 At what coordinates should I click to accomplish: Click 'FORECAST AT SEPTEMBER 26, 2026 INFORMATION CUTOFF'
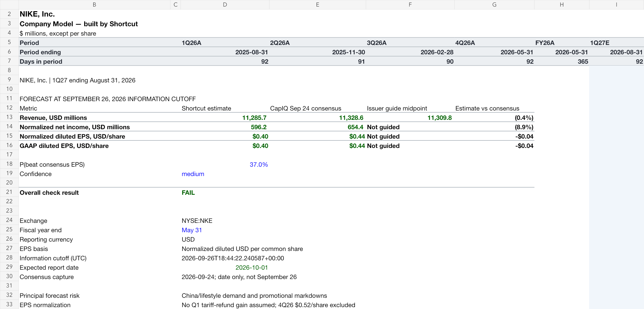[108, 99]
